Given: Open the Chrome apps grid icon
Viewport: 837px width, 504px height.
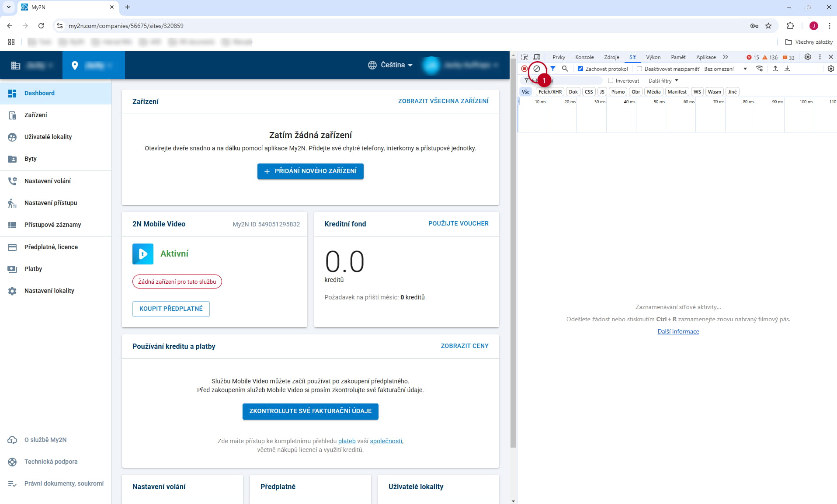Looking at the screenshot, I should point(11,42).
